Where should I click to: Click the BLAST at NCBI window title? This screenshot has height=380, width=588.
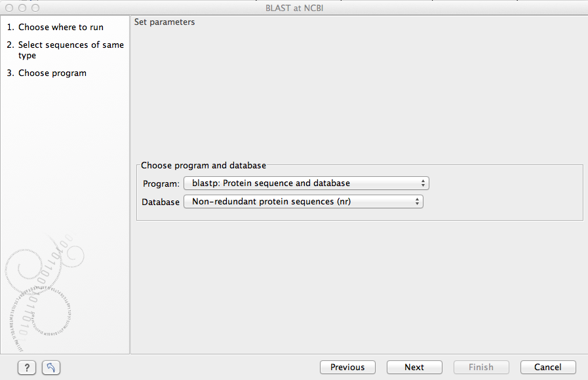[294, 8]
